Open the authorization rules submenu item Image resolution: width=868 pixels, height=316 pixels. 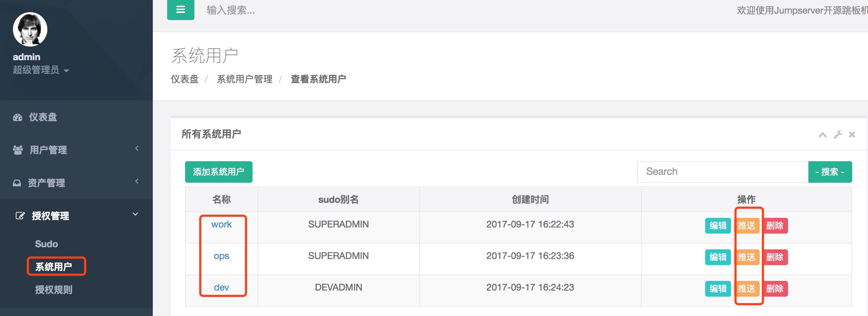coord(54,289)
